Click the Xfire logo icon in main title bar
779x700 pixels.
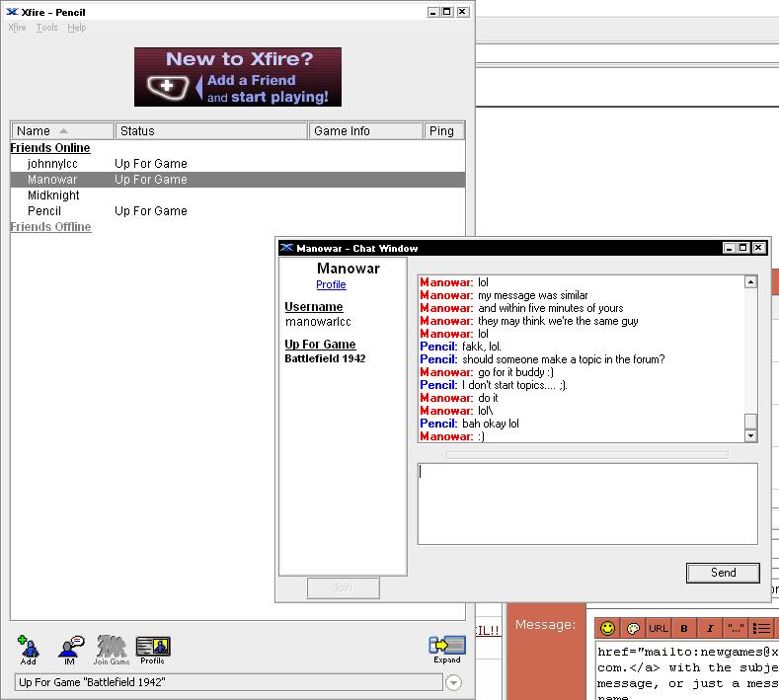(x=12, y=12)
